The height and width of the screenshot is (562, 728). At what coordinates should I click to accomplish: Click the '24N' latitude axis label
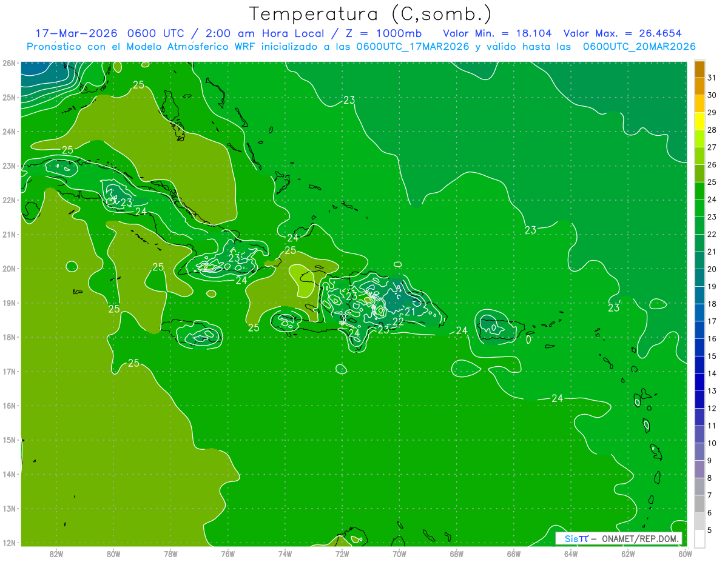point(9,132)
